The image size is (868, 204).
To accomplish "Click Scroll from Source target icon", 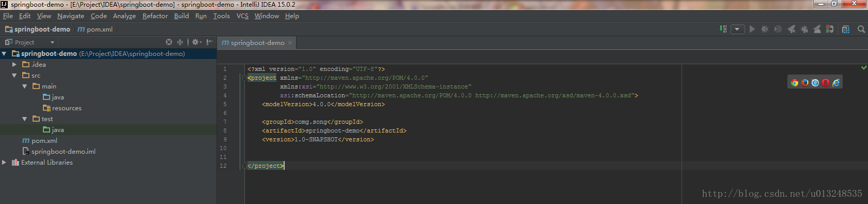I will point(169,42).
